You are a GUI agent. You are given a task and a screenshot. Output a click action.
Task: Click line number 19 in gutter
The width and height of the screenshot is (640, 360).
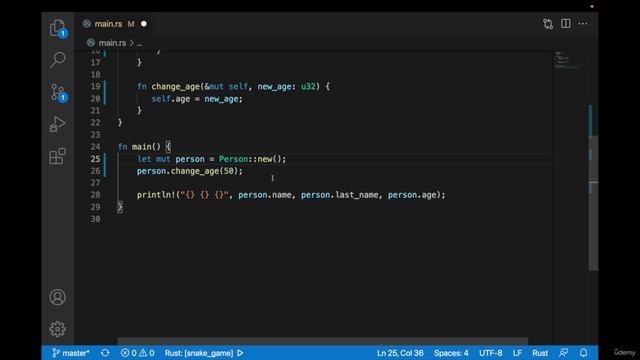(96, 87)
